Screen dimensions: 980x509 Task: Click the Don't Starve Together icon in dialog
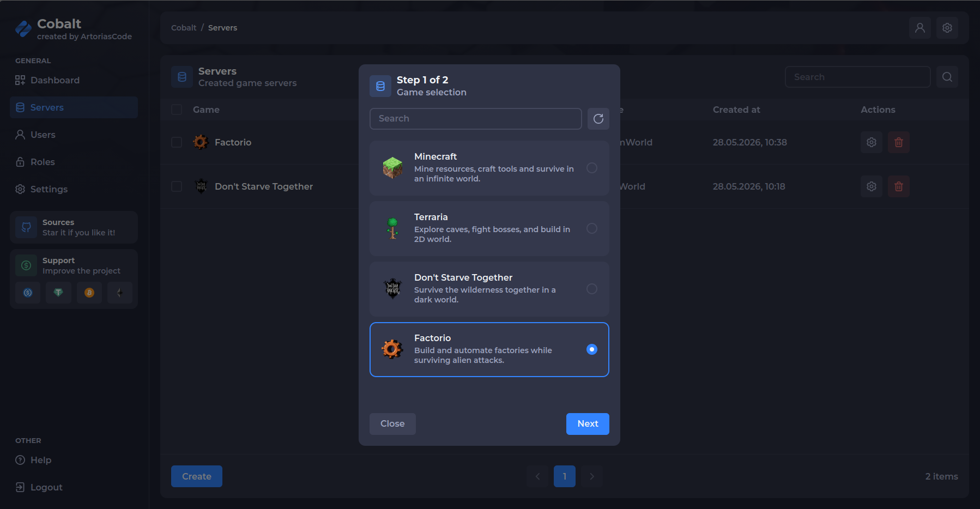coord(392,289)
